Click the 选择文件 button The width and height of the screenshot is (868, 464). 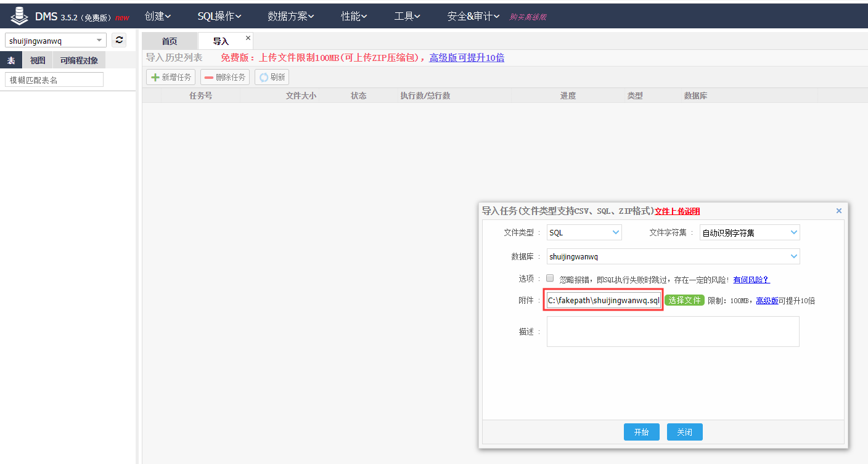pyautogui.click(x=684, y=300)
